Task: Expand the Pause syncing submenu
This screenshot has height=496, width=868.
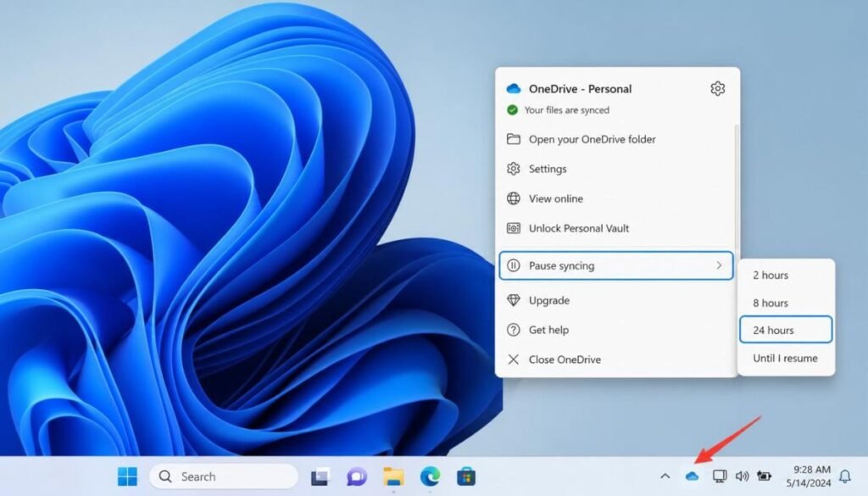Action: coord(616,265)
